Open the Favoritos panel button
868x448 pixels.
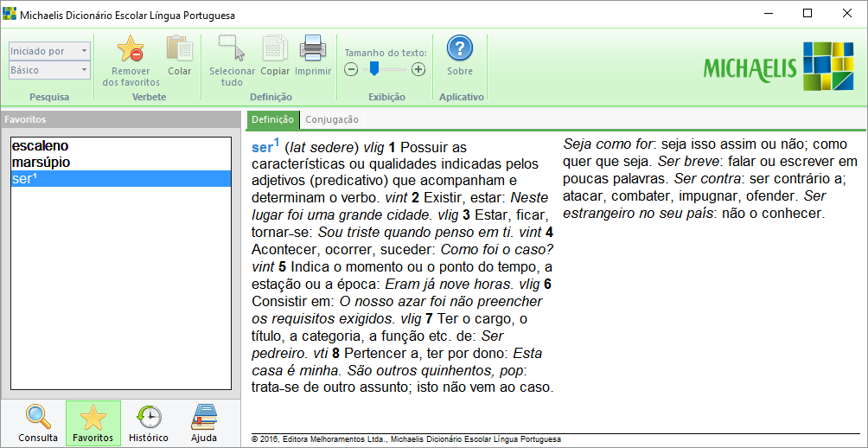[x=93, y=423]
